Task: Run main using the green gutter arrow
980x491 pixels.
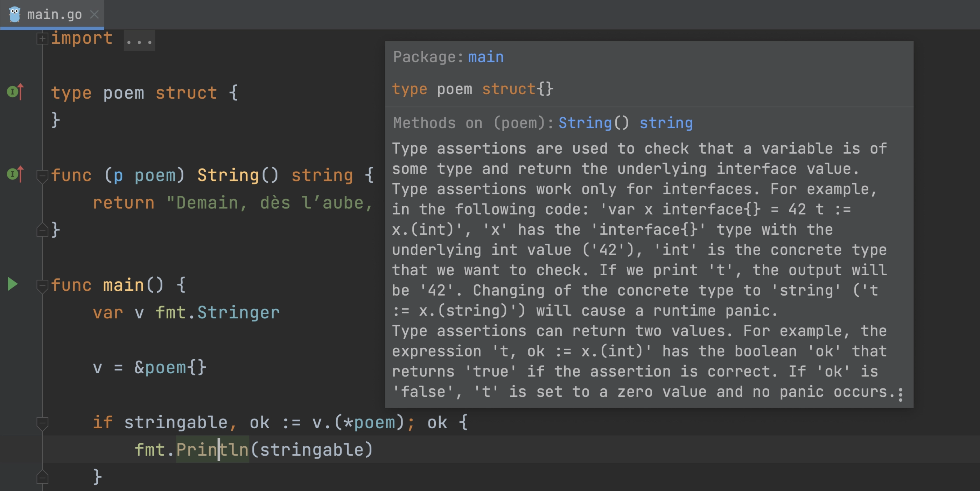Action: [13, 284]
